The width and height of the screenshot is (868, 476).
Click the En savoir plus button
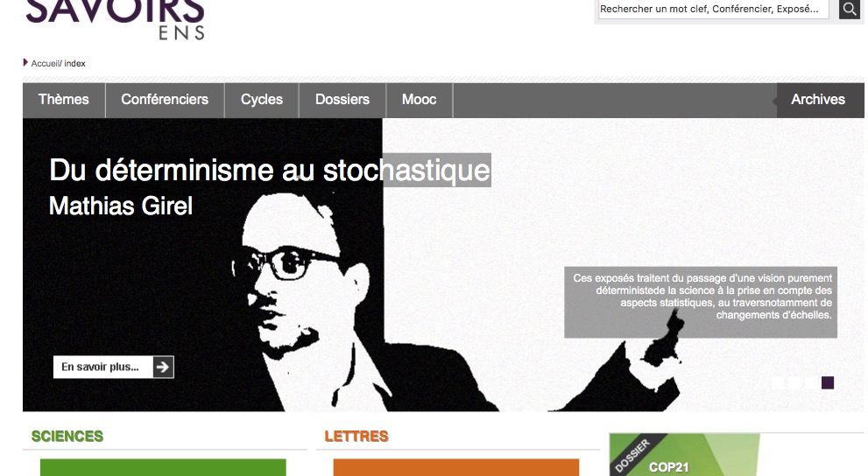(114, 367)
